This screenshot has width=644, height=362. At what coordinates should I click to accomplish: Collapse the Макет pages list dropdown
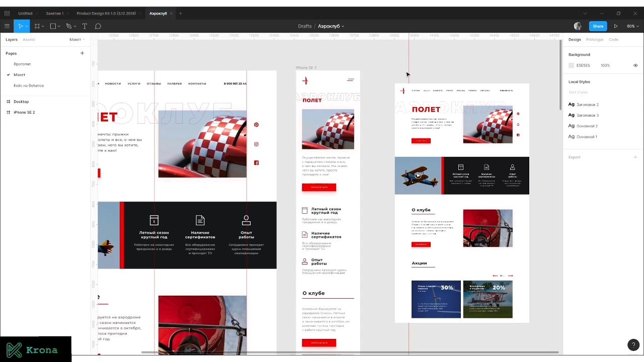[77, 40]
